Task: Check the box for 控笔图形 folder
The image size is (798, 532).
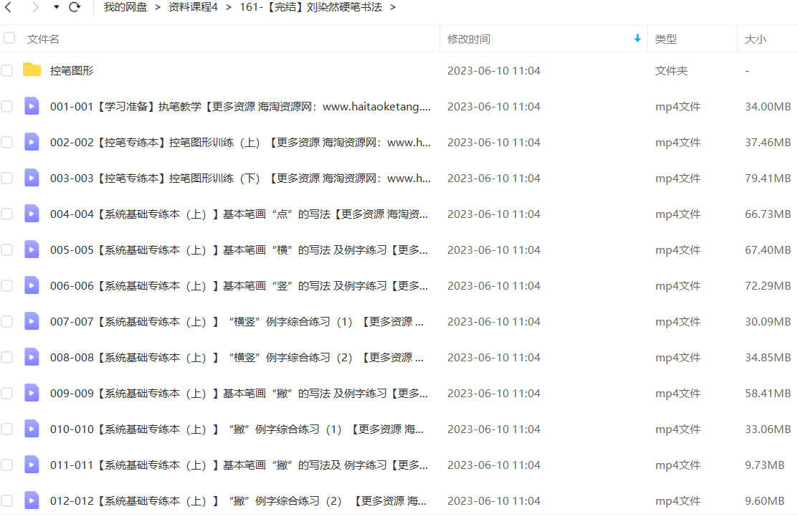Action: tap(6, 70)
